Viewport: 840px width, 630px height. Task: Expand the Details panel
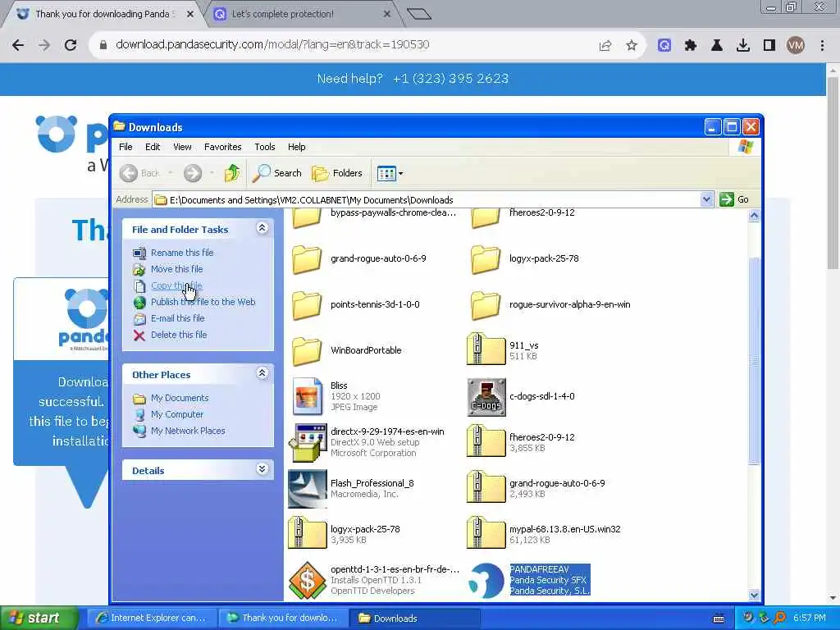262,470
